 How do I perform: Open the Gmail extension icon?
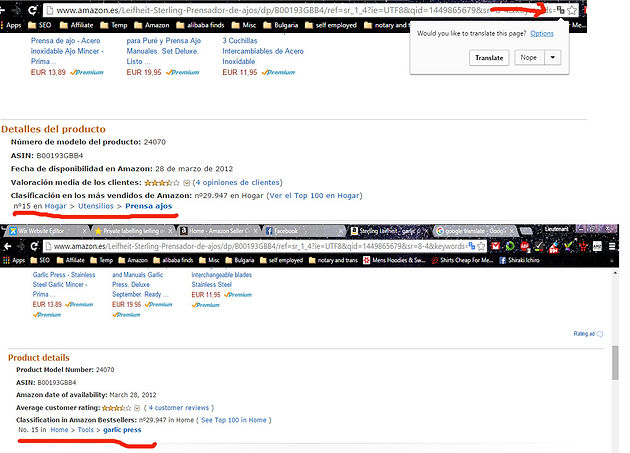pyautogui.click(x=495, y=246)
